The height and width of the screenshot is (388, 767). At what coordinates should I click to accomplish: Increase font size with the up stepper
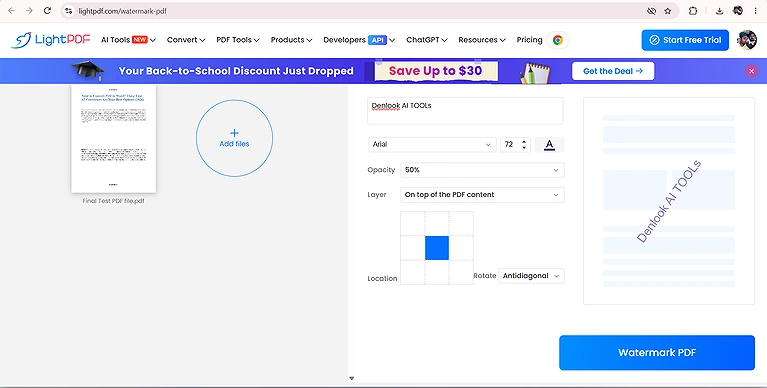(x=524, y=142)
